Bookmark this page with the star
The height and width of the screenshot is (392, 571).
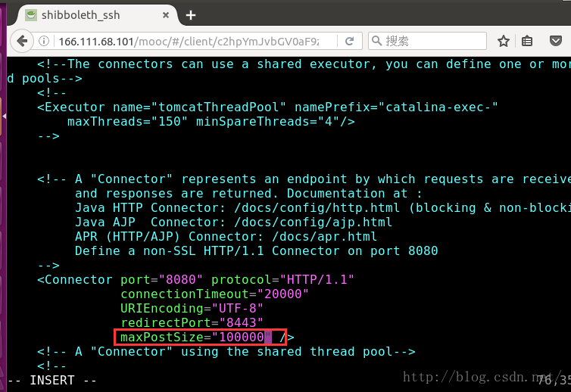[504, 41]
